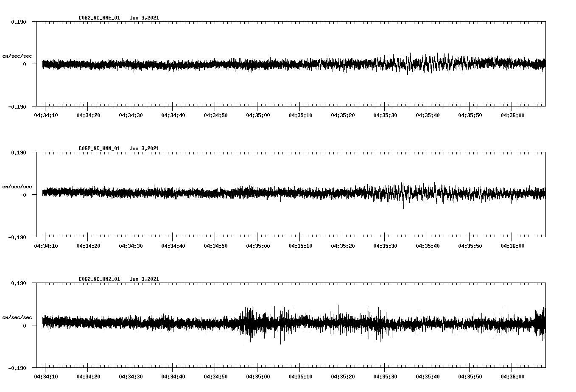
Task: Select 04:35:30 tick label on HNN axis
Action: [x=385, y=246]
